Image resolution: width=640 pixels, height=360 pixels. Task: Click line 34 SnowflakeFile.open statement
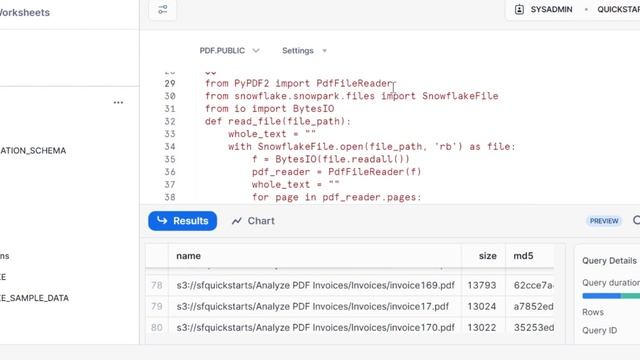pos(372,147)
